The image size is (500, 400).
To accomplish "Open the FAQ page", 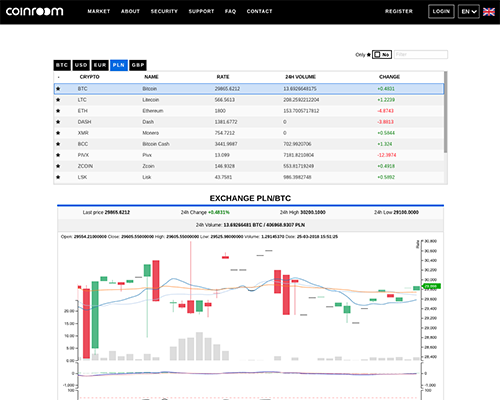I will pos(230,11).
